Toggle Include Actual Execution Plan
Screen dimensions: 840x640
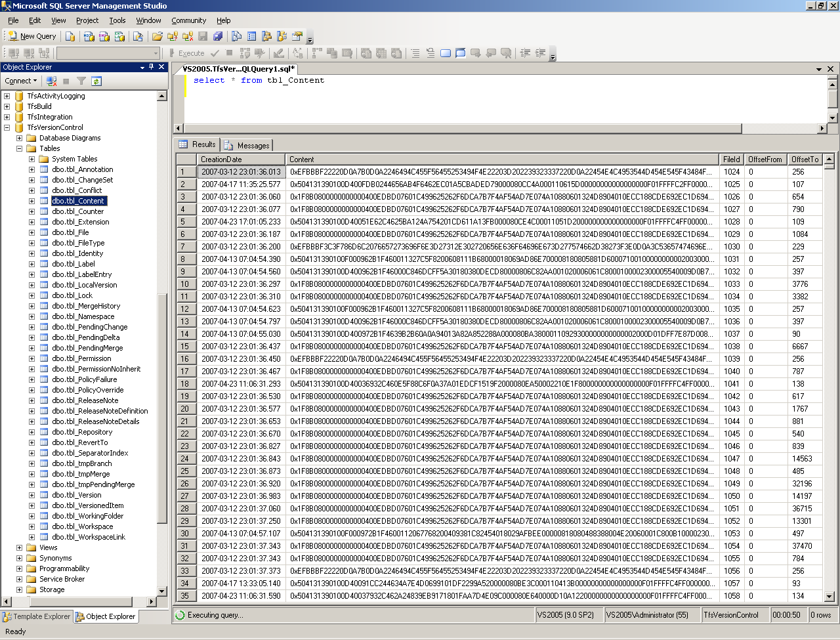(x=317, y=53)
